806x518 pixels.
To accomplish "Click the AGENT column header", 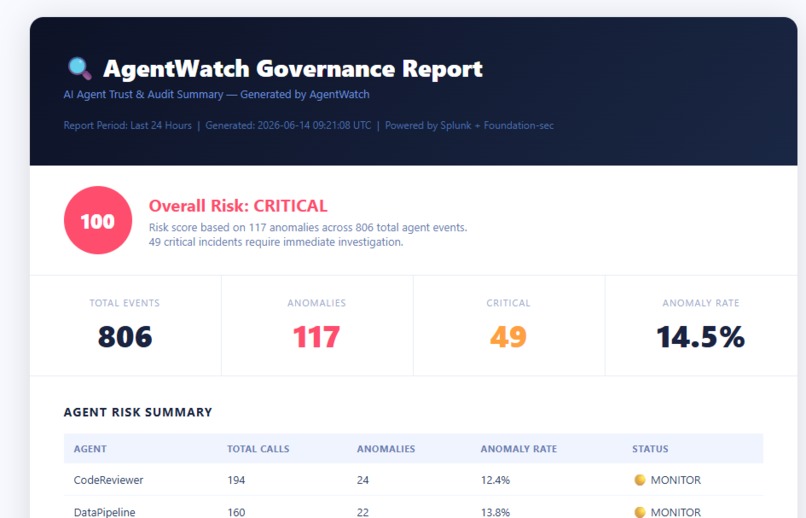I will click(90, 449).
